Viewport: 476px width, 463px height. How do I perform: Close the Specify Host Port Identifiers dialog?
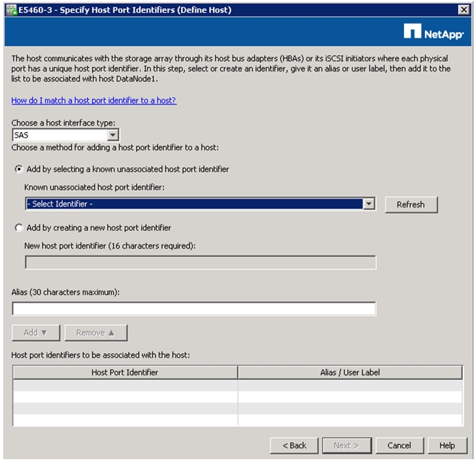[463, 10]
